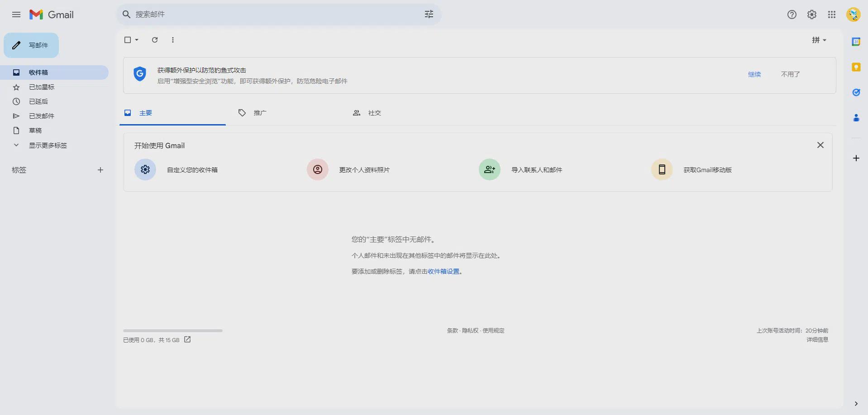Click the 获取Gmail移动版 phone icon
Screen dimensions: 868x415
click(x=662, y=169)
